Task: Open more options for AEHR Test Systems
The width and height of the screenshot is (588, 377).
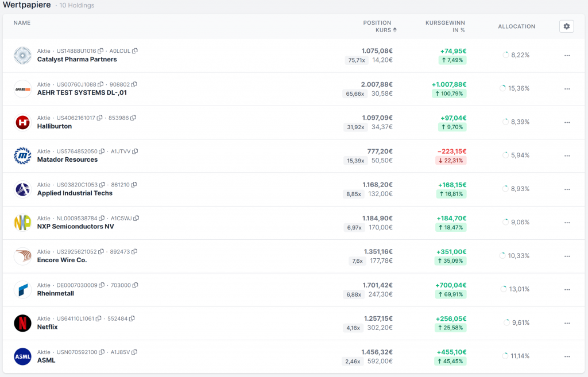Action: point(567,89)
